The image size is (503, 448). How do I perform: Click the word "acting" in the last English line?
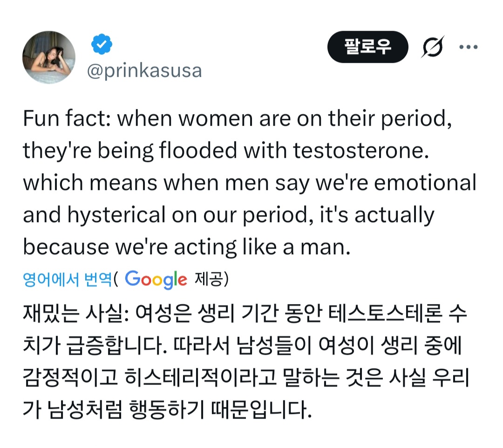point(204,247)
